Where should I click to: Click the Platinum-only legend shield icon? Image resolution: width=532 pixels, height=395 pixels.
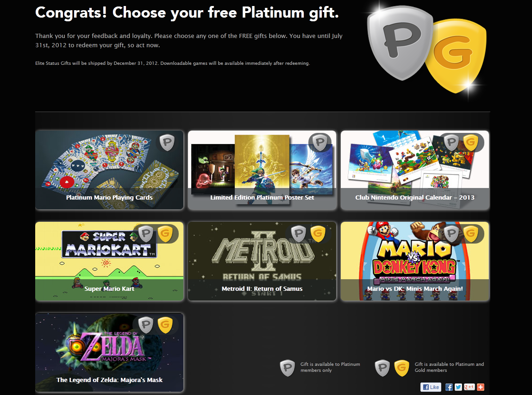[x=288, y=368]
